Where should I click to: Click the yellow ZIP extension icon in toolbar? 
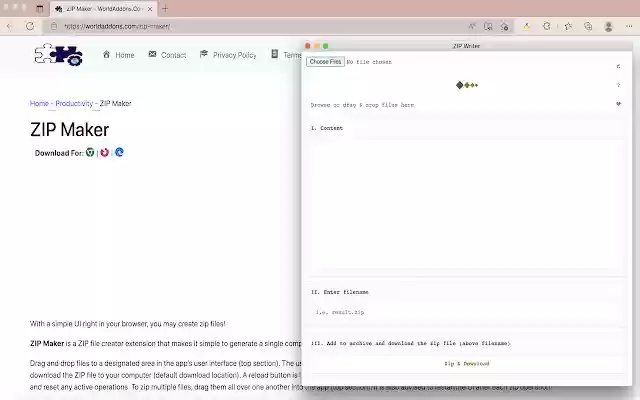(527, 27)
